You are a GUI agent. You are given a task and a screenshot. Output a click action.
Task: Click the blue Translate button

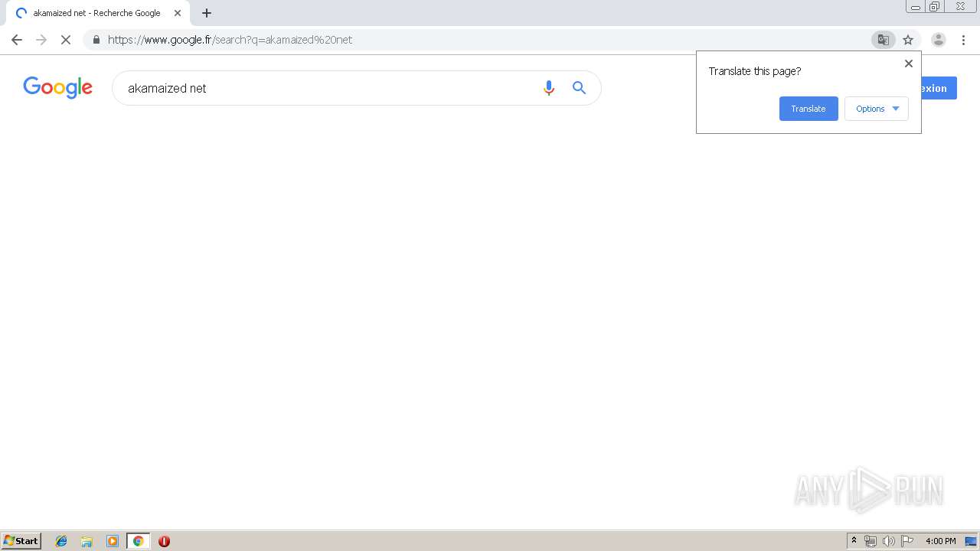click(x=808, y=109)
